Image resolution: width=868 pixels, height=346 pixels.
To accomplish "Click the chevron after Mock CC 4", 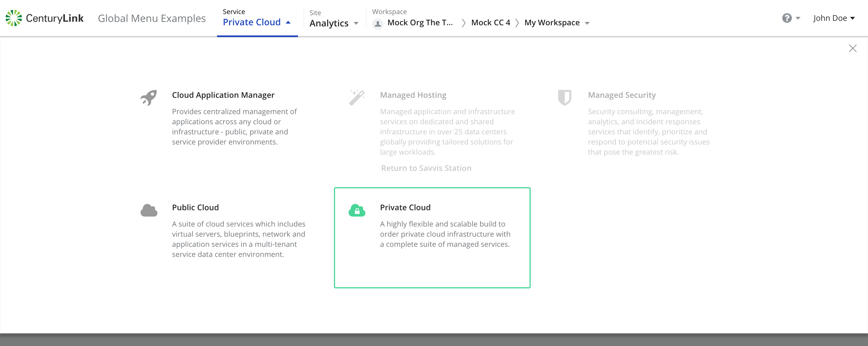I will point(517,23).
